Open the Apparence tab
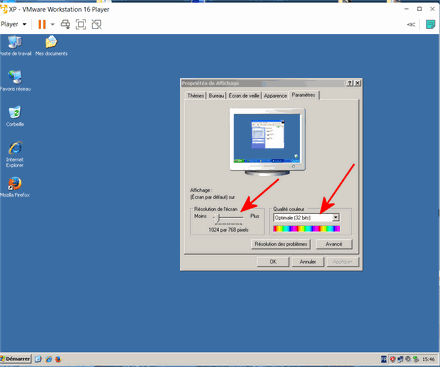This screenshot has height=367, width=440. 275,96
